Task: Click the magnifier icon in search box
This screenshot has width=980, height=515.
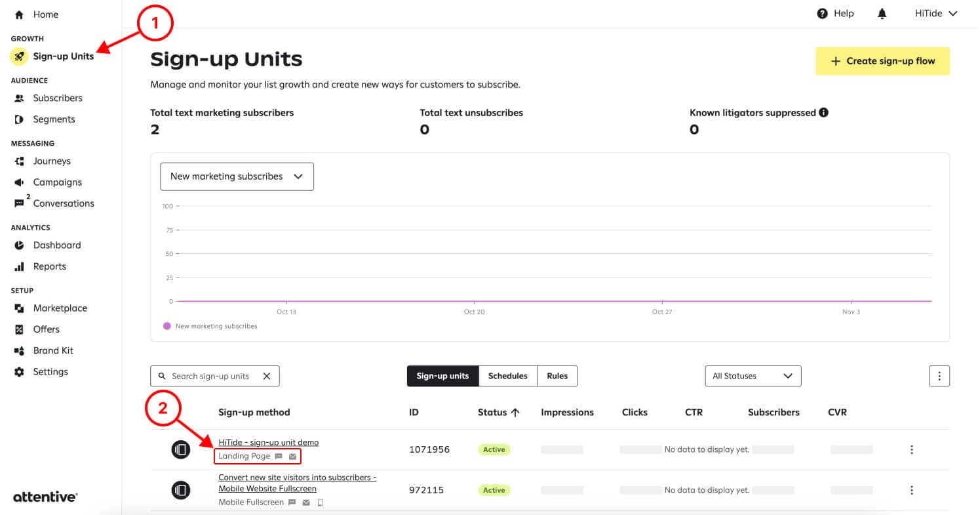Action: click(162, 376)
